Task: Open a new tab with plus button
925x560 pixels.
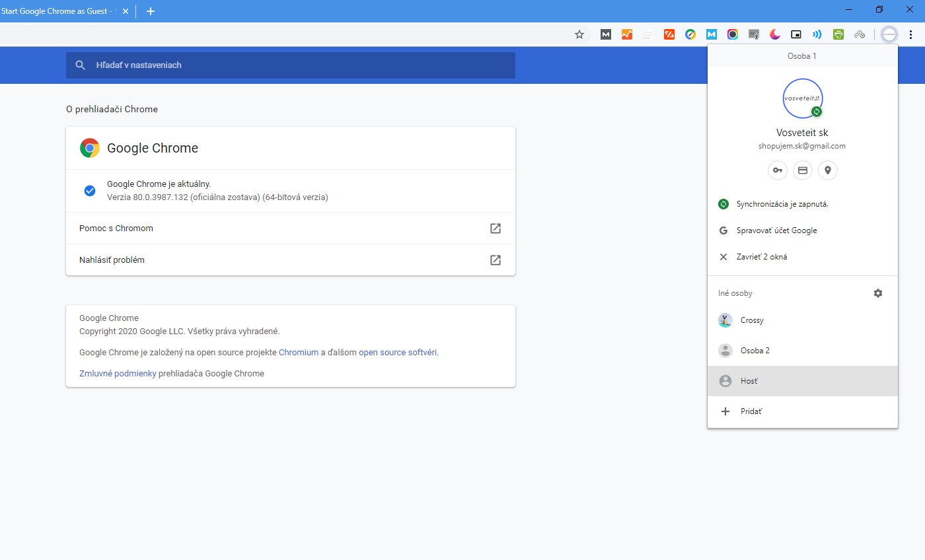Action: 151,11
